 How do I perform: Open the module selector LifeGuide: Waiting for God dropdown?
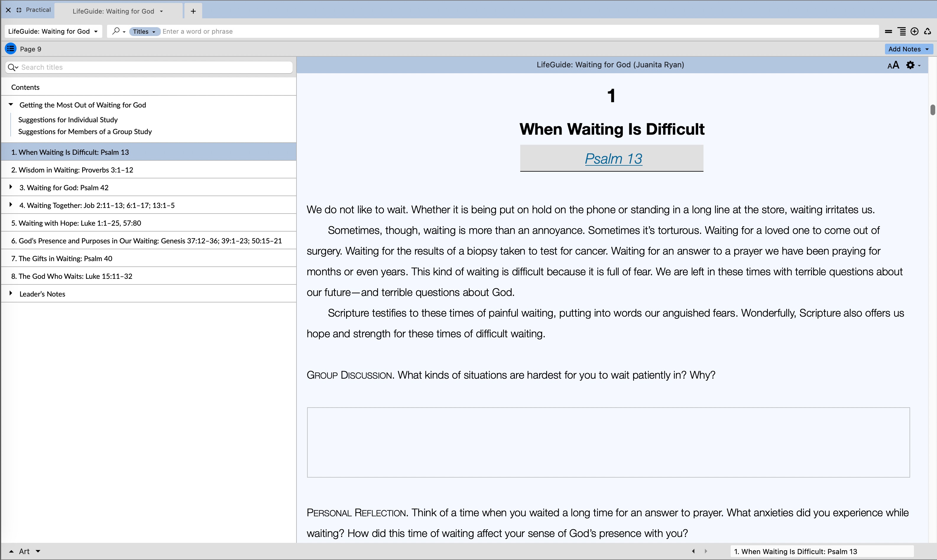tap(53, 31)
